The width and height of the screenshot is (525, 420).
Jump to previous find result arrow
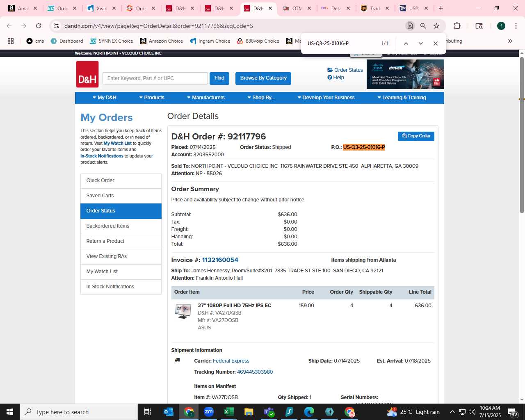click(406, 43)
